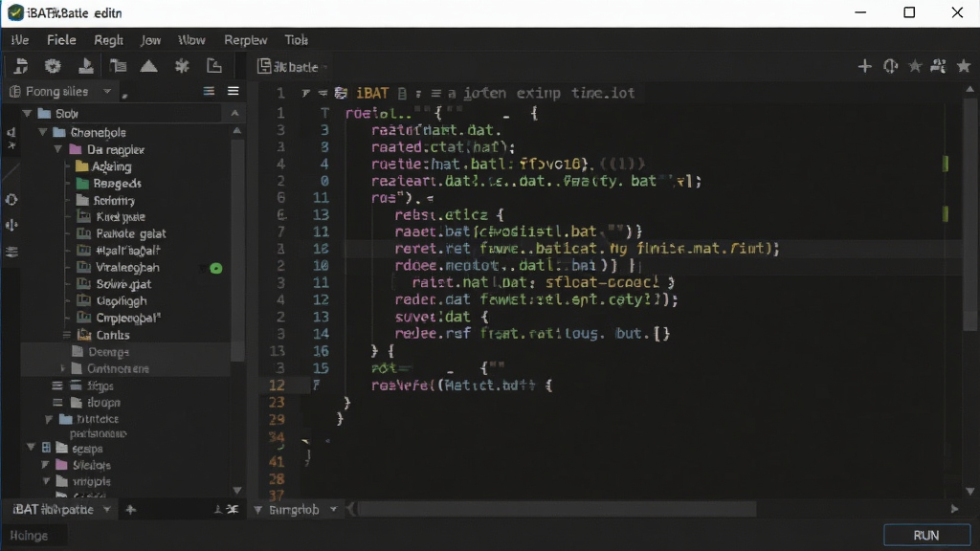The width and height of the screenshot is (980, 551).
Task: Open the "iBAT ilolpattie" dropdown at the bottom
Action: click(107, 510)
